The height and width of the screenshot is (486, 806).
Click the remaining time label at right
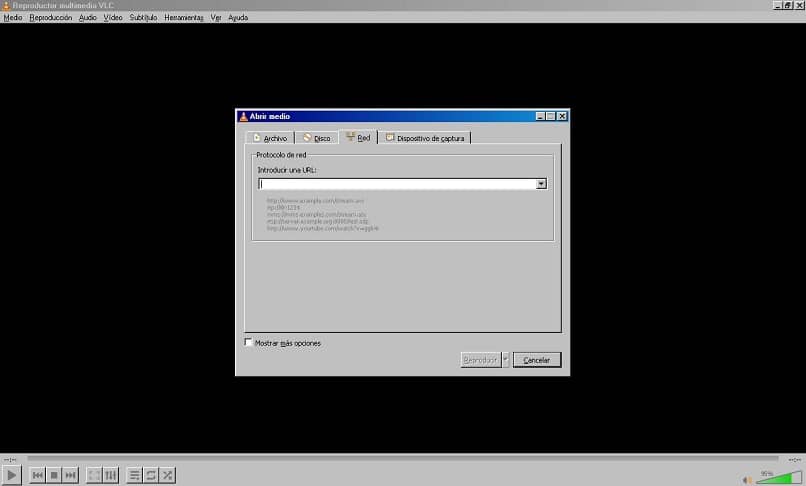click(x=794, y=459)
